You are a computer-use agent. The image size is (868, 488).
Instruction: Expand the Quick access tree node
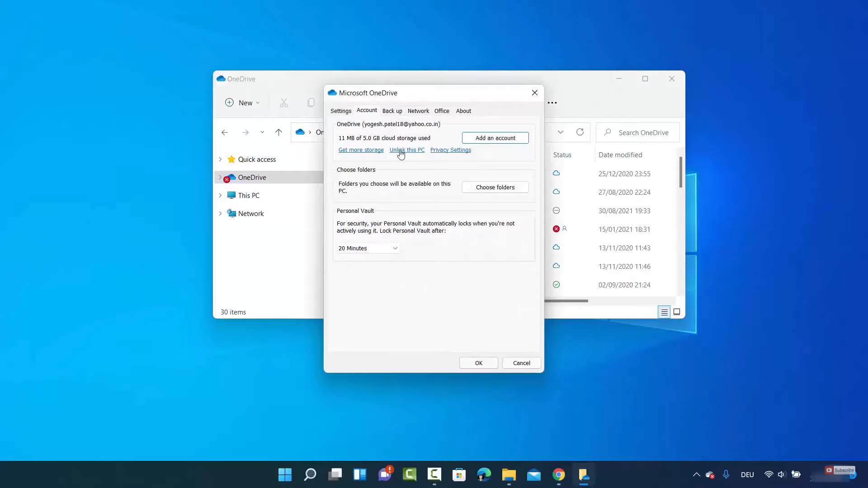pos(220,160)
